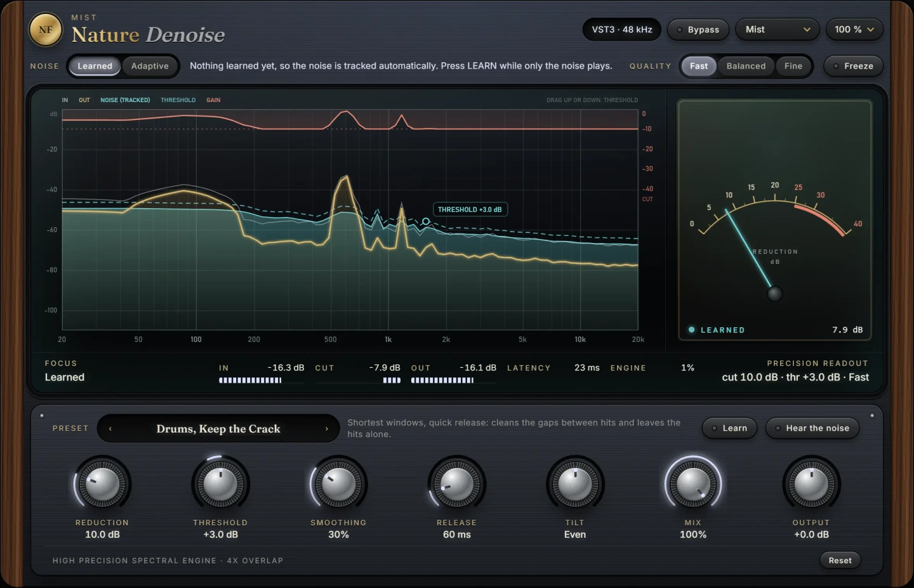Click the Smoothing value 30%
The image size is (914, 588).
click(x=338, y=535)
